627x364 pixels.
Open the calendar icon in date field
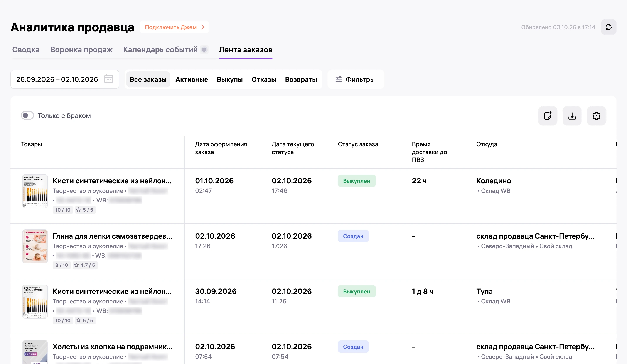point(109,79)
